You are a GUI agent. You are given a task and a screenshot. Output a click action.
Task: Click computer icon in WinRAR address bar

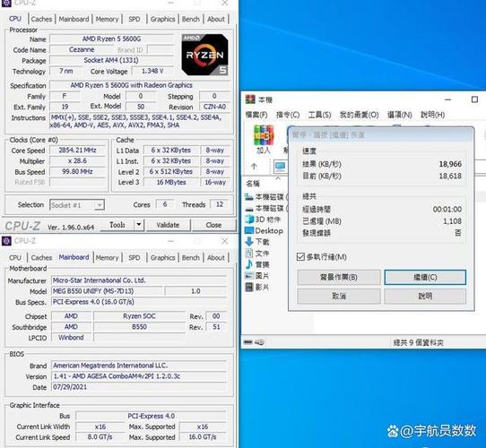tap(280, 167)
